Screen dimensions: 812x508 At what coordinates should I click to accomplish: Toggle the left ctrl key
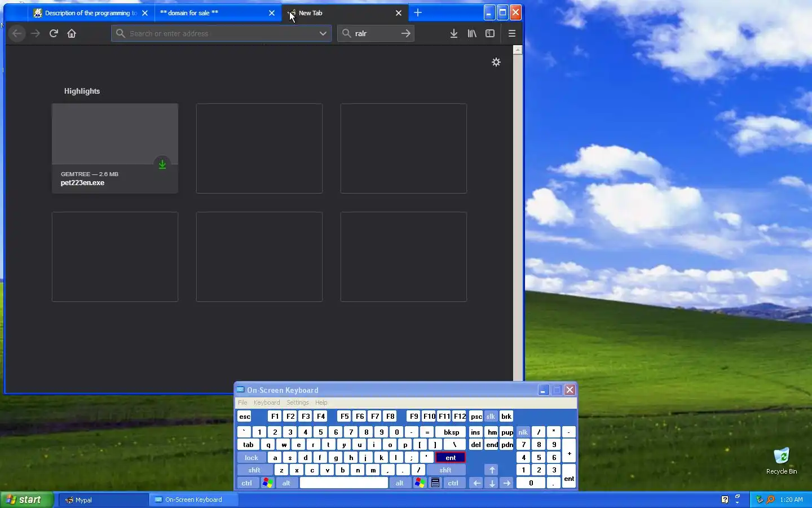pyautogui.click(x=247, y=483)
